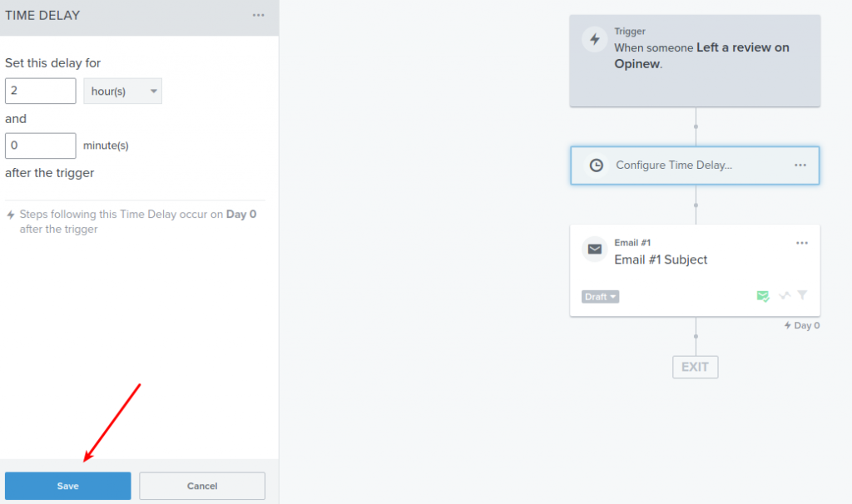Save the time delay settings
This screenshot has width=852, height=504.
[68, 486]
